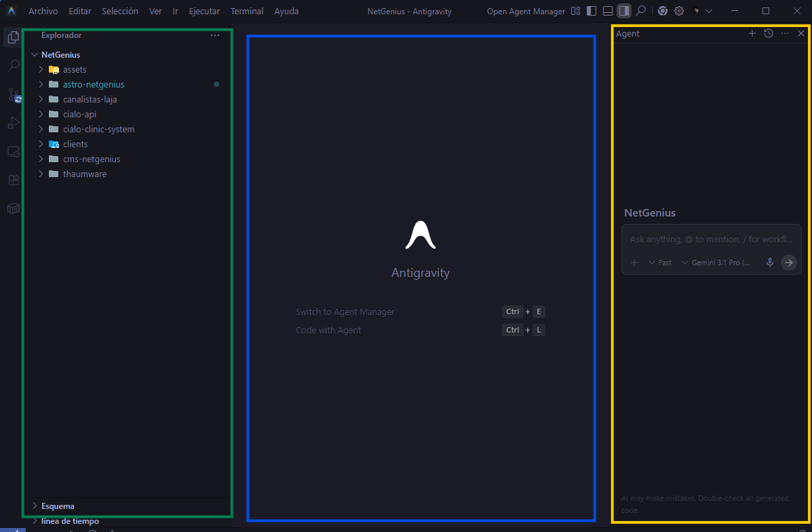Toggle the primary side bar visibility

click(592, 11)
